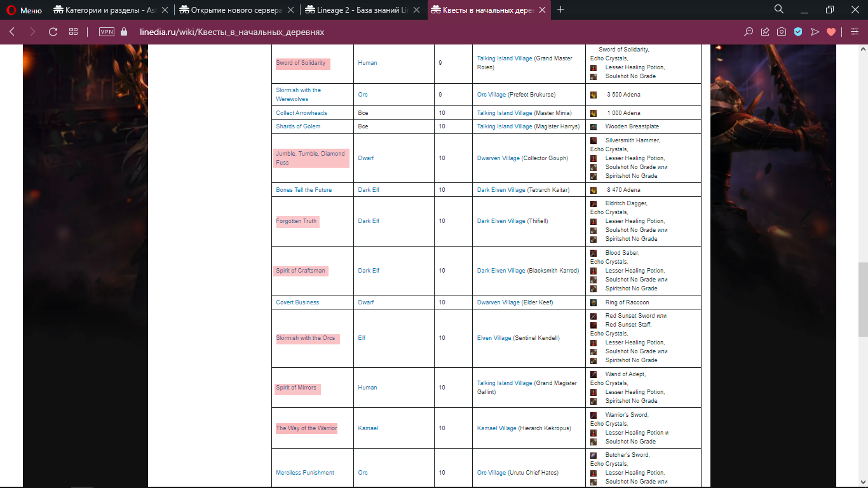This screenshot has height=488, width=868.
Task: Open the Sword of Solidarity quest link
Action: 301,63
